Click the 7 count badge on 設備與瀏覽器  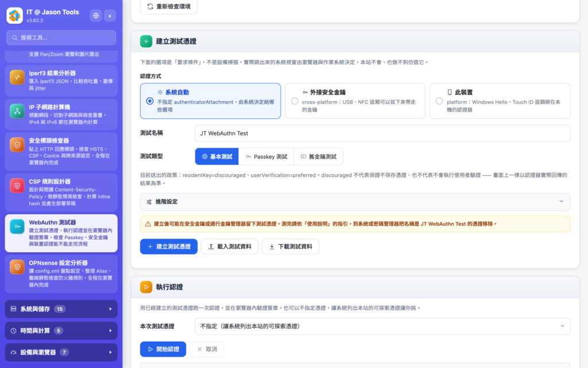(64, 352)
